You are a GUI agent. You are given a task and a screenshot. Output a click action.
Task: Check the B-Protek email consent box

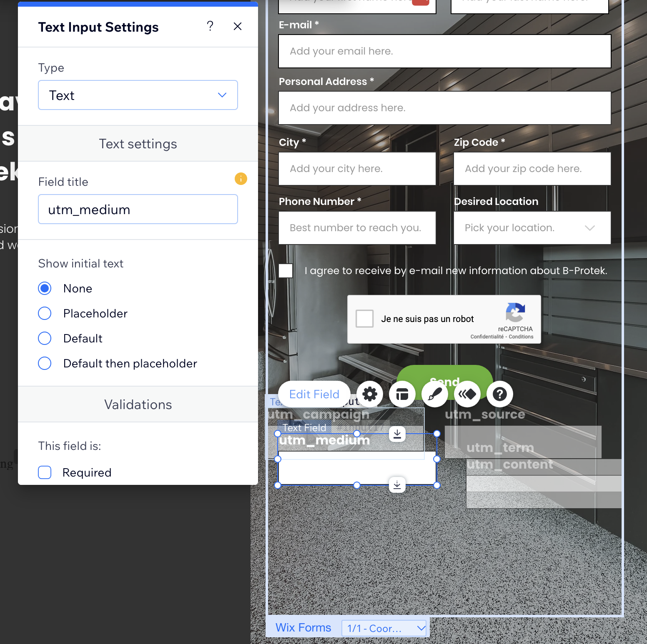click(286, 271)
